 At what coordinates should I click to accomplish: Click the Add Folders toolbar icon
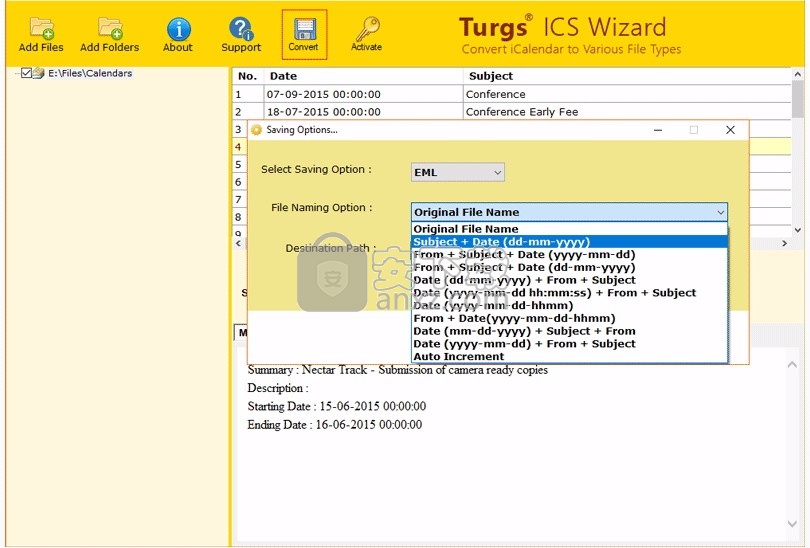coord(110,35)
